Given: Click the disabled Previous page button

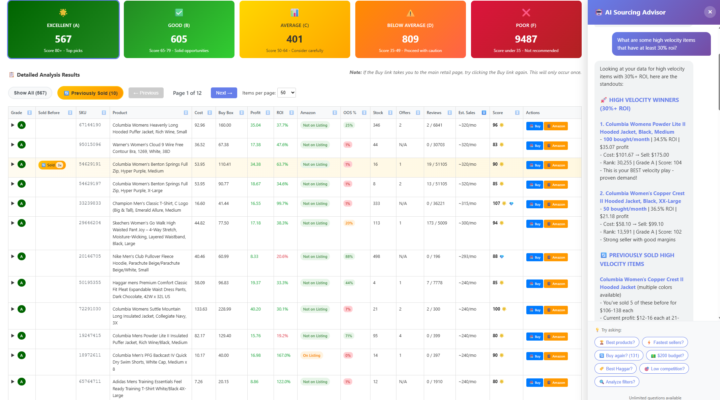Looking at the screenshot, I should click(x=146, y=93).
